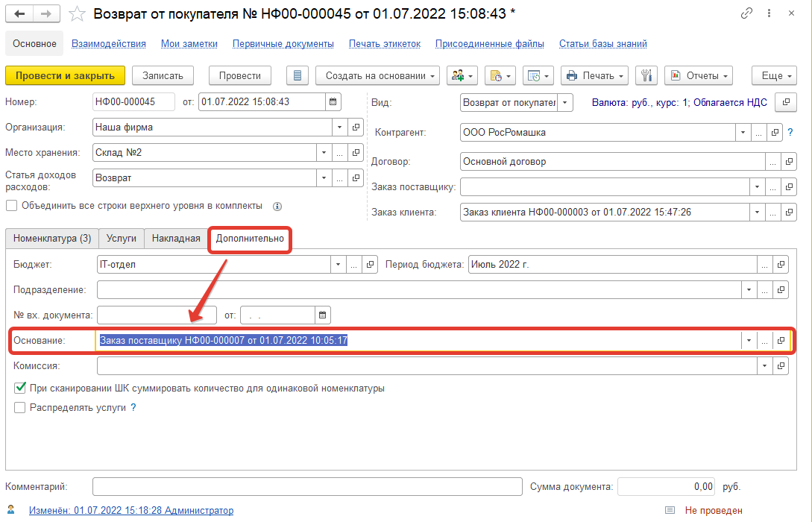Open the date calendar picker next to document date
Image resolution: width=812 pixels, height=522 pixels.
coord(333,102)
